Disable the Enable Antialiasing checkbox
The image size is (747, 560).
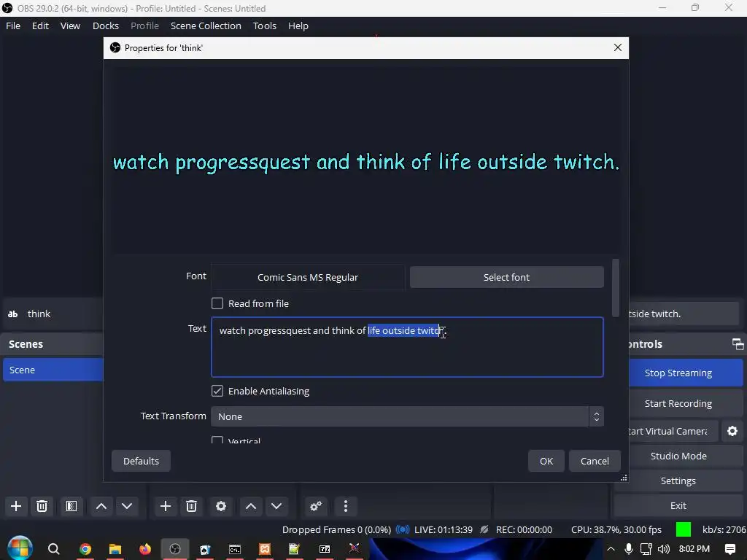coord(217,391)
